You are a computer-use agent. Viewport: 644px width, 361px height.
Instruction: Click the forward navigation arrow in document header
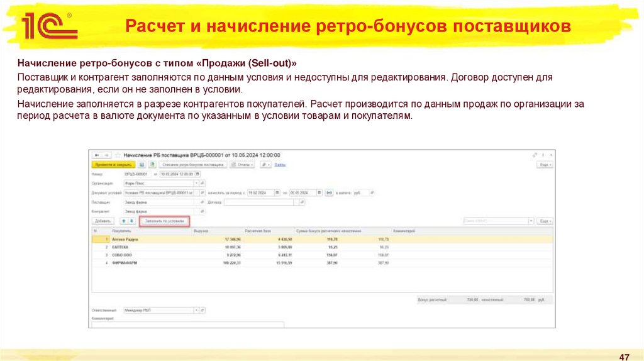[x=106, y=155]
